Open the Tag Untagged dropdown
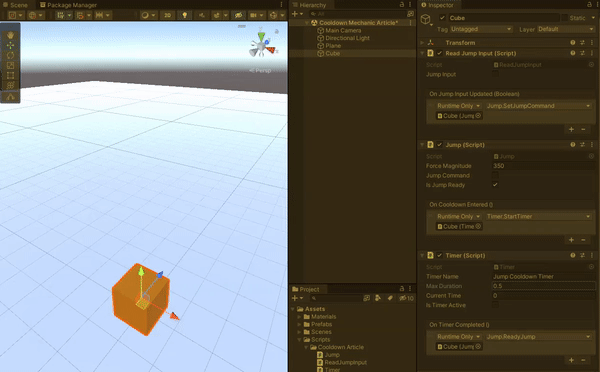This screenshot has width=600, height=372. coord(481,29)
